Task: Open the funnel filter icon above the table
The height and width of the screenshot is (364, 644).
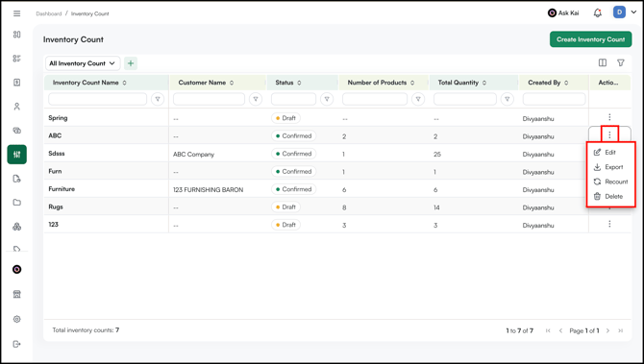Action: (621, 62)
